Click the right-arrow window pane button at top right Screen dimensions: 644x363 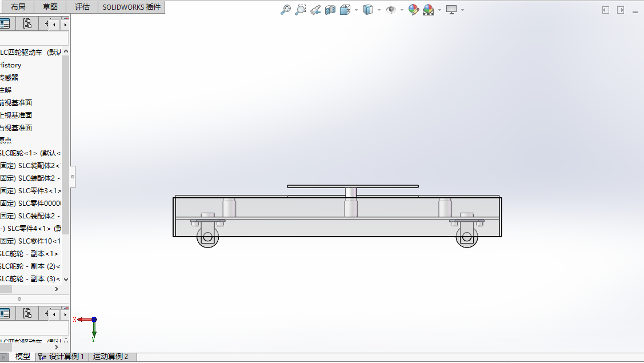click(621, 10)
